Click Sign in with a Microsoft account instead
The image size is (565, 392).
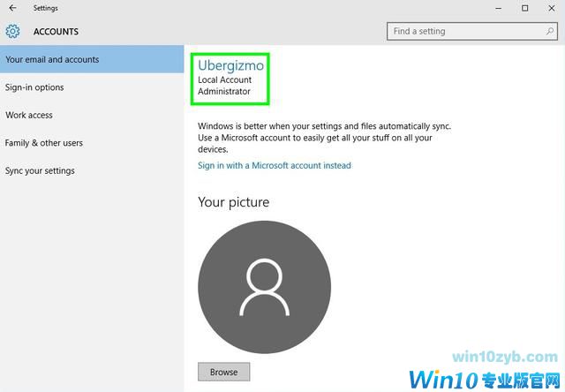(x=275, y=165)
